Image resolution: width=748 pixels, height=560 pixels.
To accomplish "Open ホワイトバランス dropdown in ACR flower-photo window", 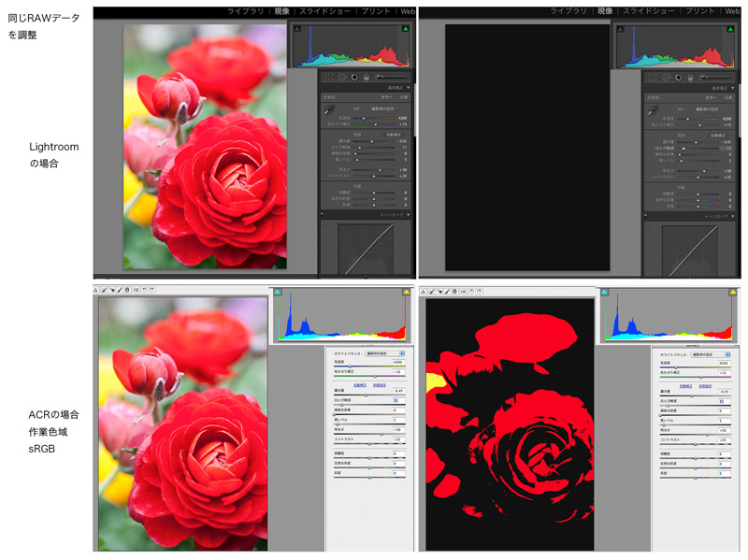I will coord(384,353).
